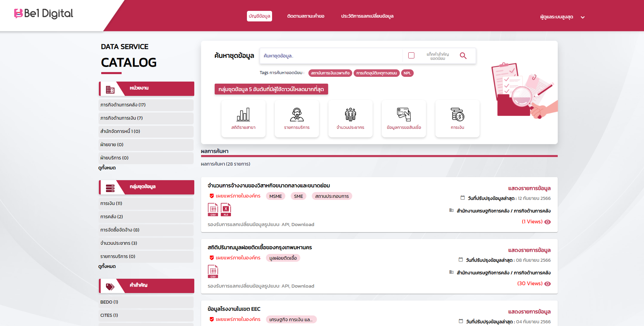Click eye icon beside 30 Views

548,284
